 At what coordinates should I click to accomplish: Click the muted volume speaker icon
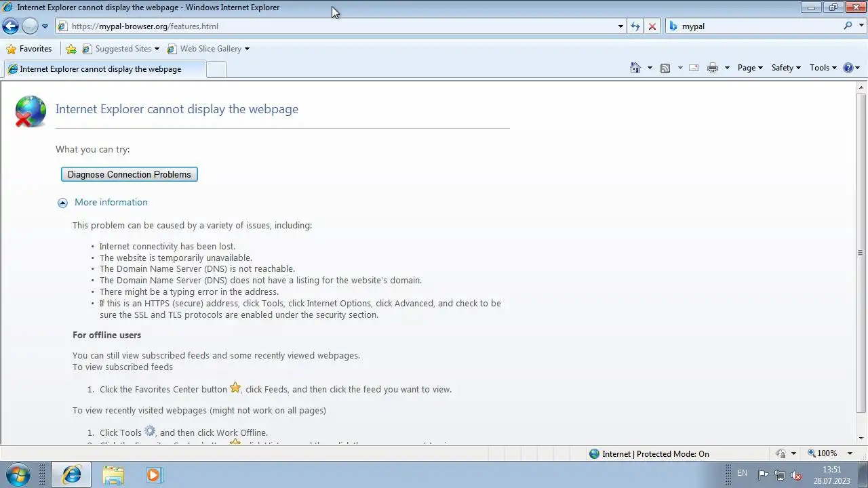[x=797, y=475]
